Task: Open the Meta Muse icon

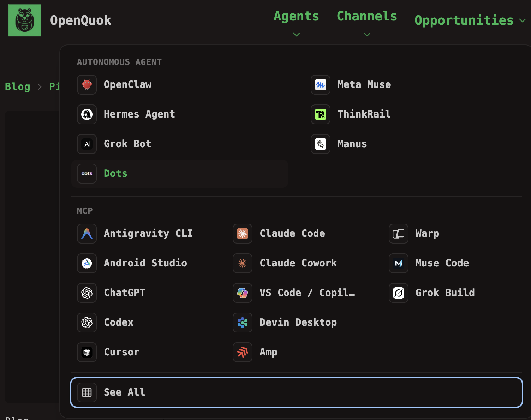Action: pos(321,85)
